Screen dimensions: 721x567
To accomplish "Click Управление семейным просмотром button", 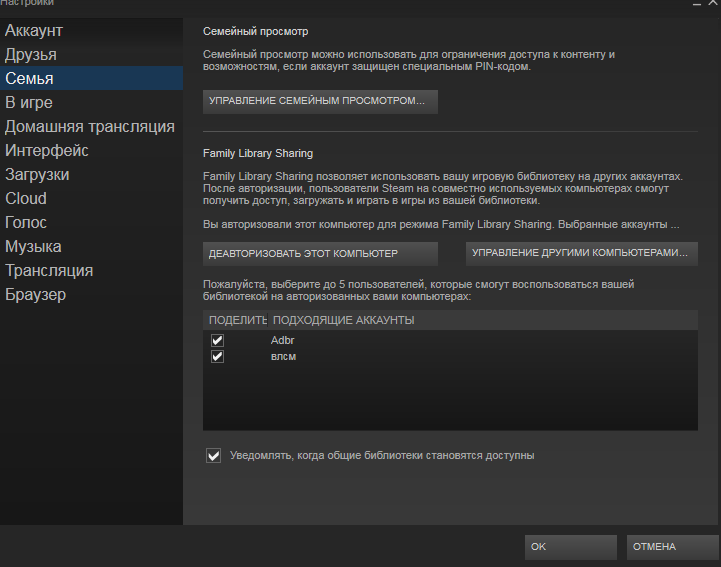I will click(x=320, y=102).
